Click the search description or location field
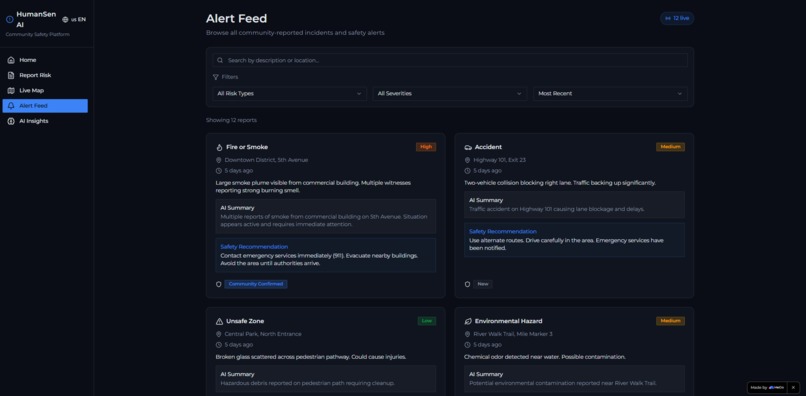 (450, 60)
